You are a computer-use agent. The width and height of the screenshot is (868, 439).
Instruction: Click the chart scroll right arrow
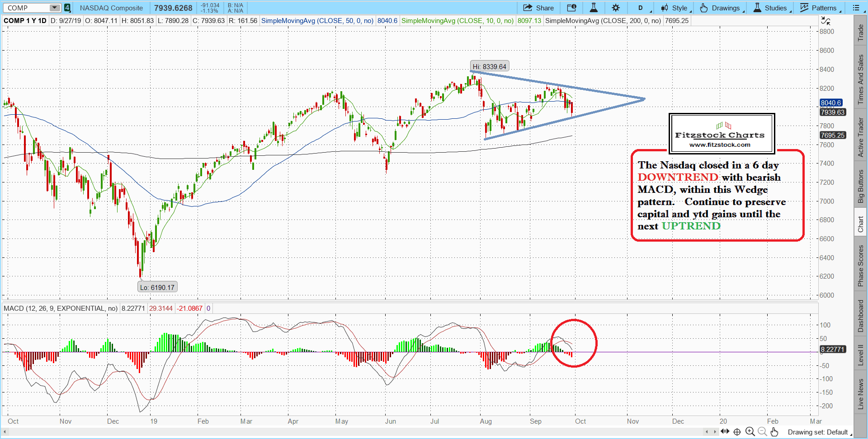715,432
